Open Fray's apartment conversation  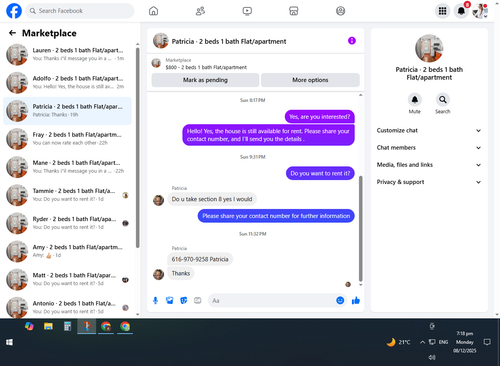click(67, 139)
